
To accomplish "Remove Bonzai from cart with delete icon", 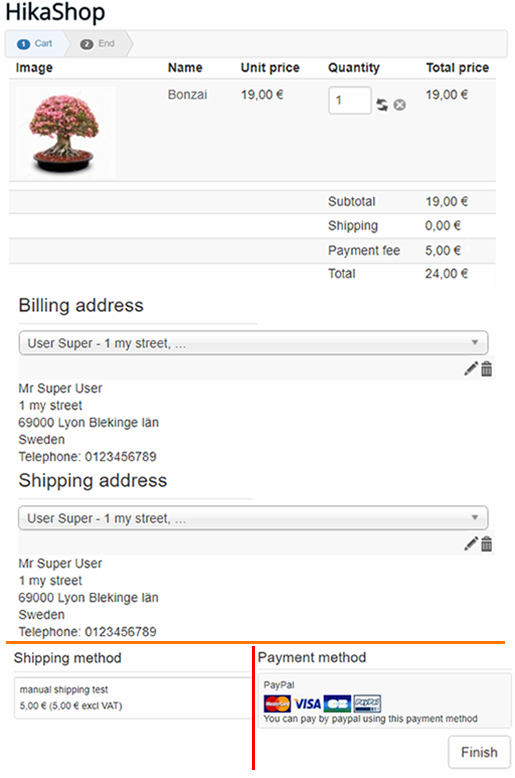I will (399, 105).
